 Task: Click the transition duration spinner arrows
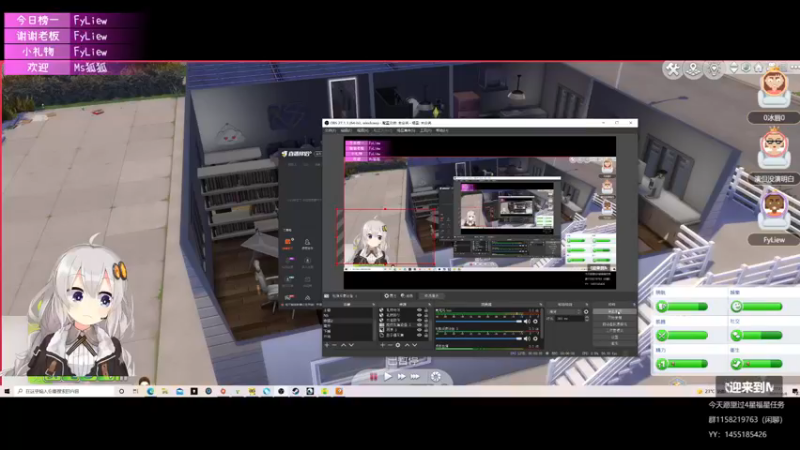[x=587, y=318]
